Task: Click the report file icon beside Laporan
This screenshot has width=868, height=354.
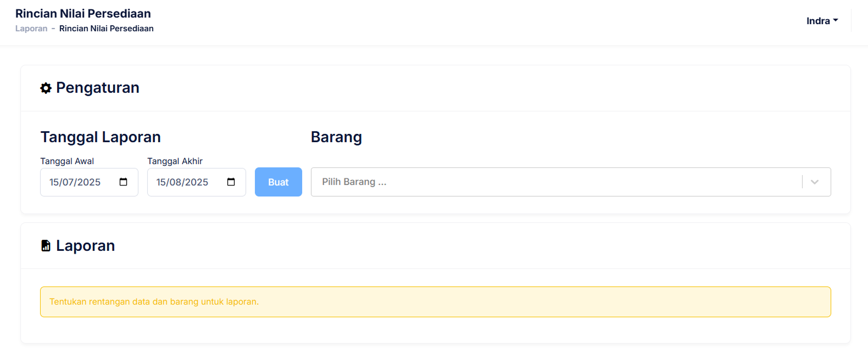Action: pyautogui.click(x=46, y=246)
